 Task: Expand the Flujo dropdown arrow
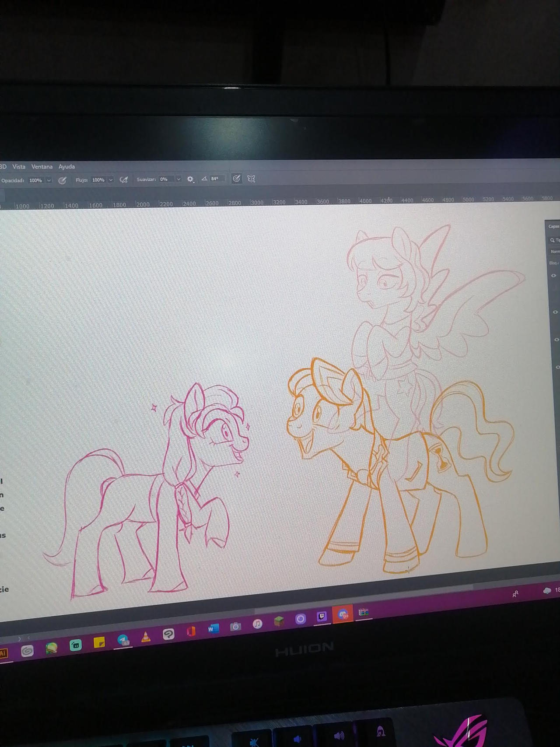(x=111, y=180)
